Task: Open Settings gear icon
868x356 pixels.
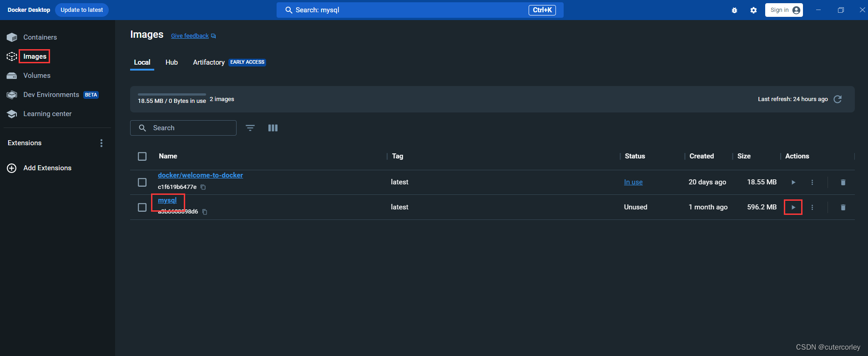Action: coord(753,10)
